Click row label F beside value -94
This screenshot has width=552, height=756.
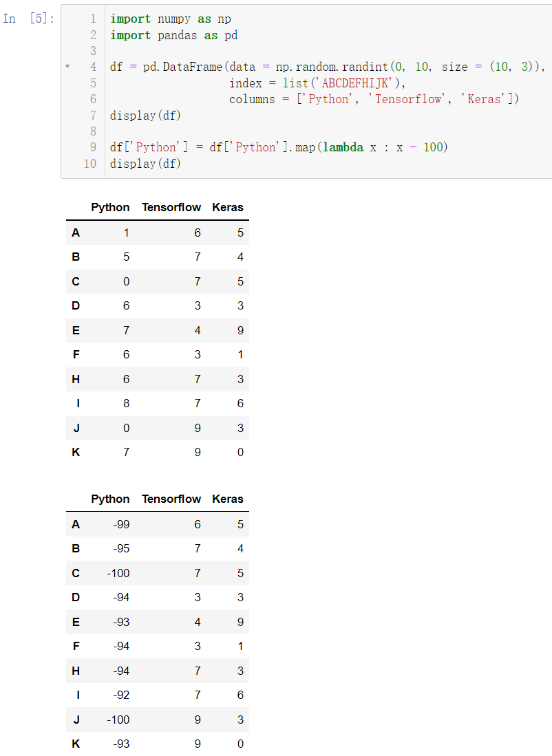(76, 647)
